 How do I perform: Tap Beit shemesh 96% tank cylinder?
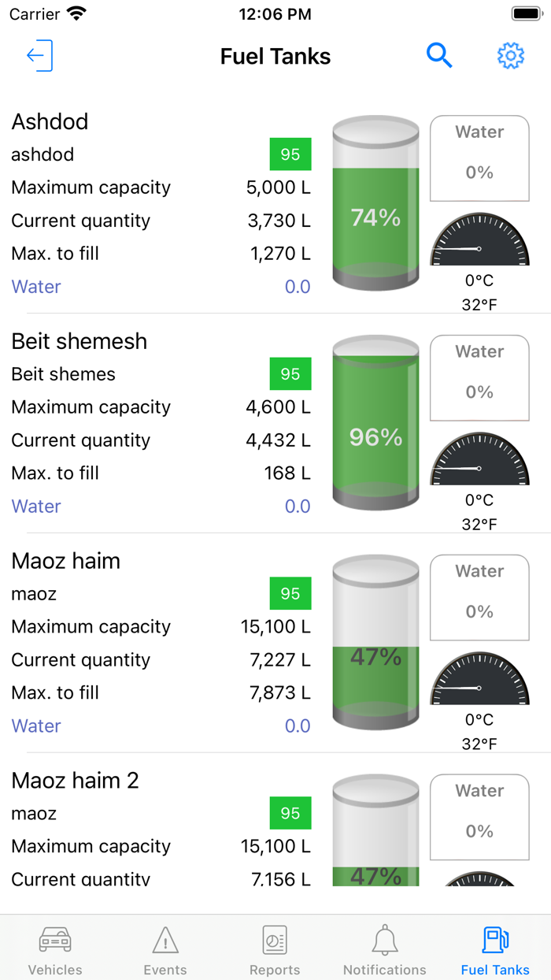(x=375, y=422)
